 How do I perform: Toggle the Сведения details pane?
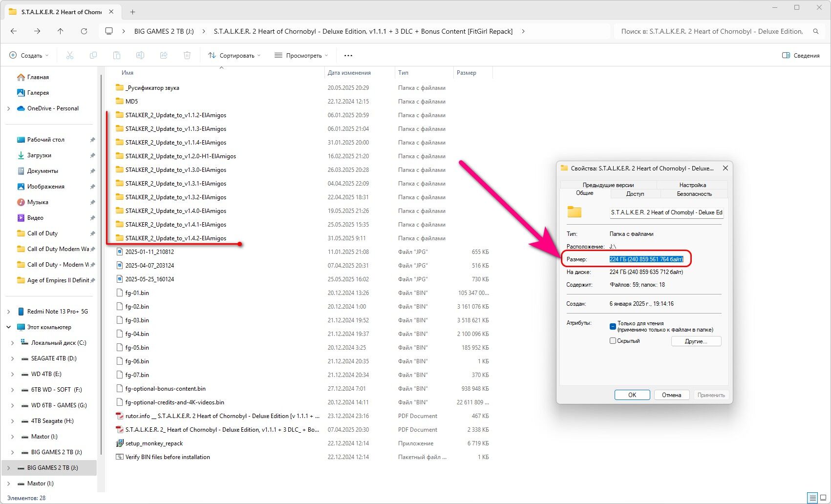pos(801,56)
